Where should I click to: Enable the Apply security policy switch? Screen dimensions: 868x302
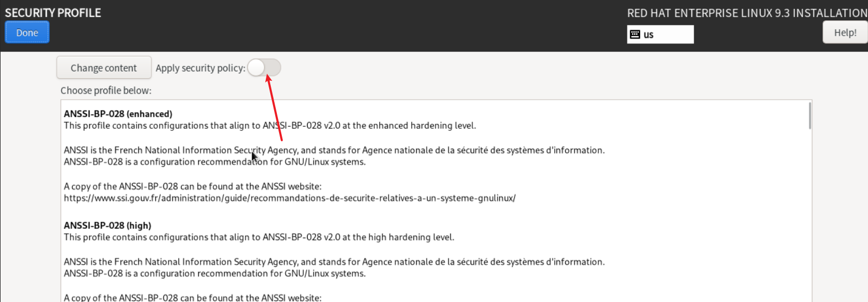pos(264,68)
